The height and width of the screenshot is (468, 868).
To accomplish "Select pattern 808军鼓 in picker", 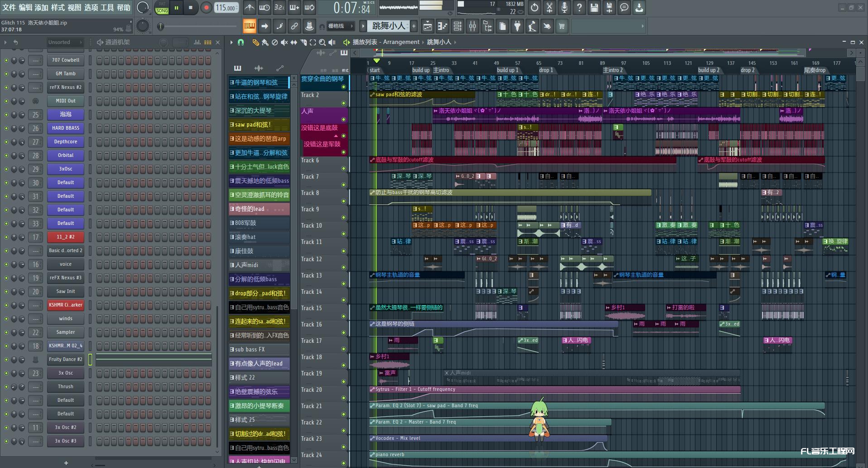I will [x=259, y=223].
